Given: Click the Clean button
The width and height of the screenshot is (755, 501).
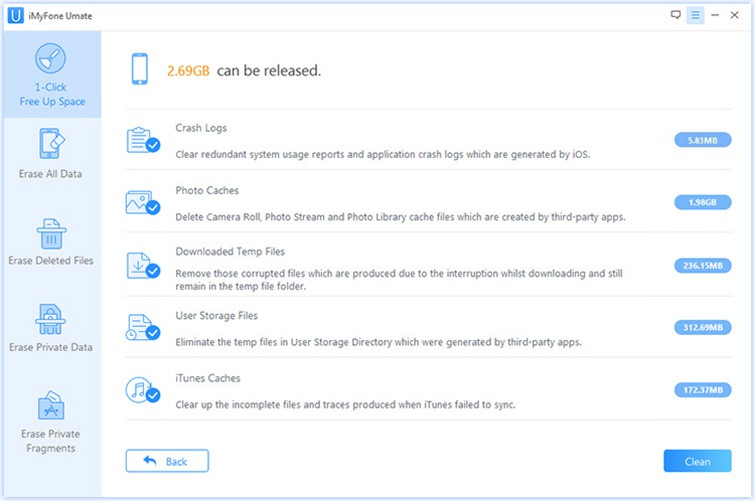Looking at the screenshot, I should (x=697, y=461).
